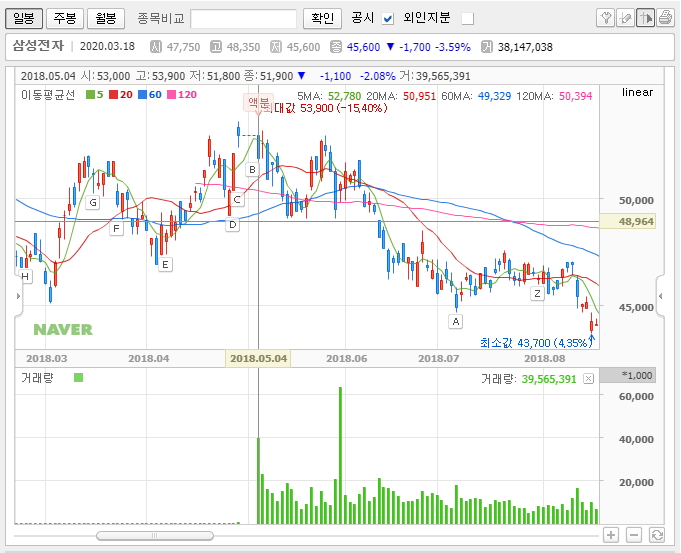Expand the left chart panel arrow
The width and height of the screenshot is (681, 553).
[18, 296]
